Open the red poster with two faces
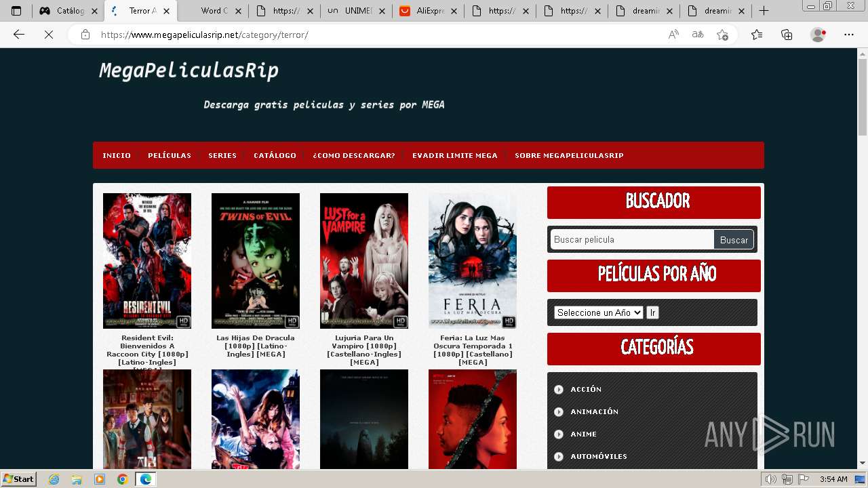 473,419
